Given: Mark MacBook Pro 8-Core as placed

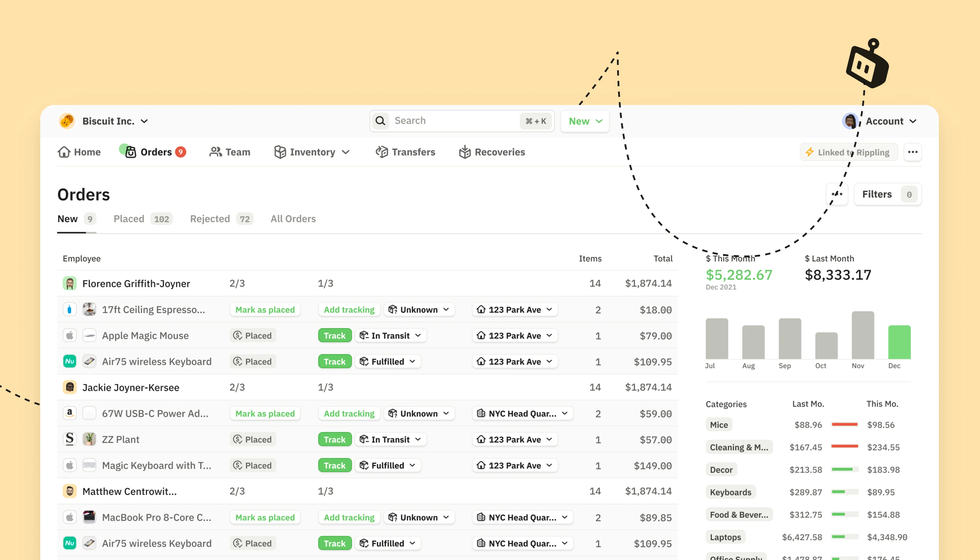Looking at the screenshot, I should 265,517.
